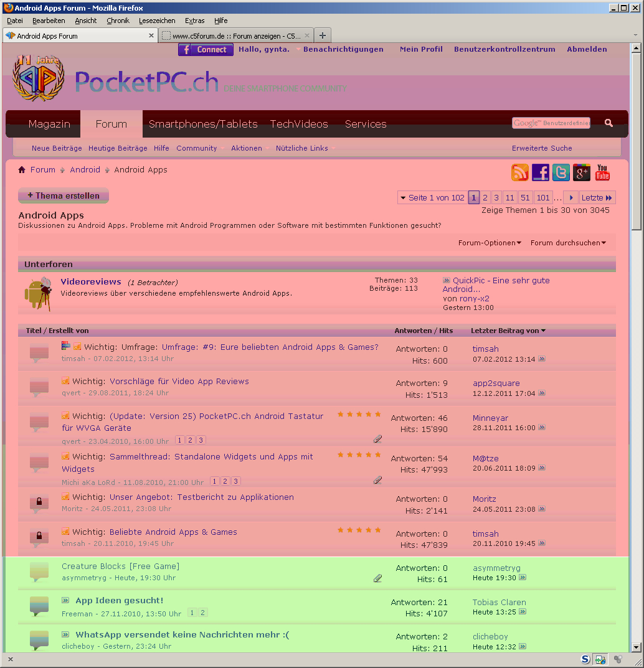644x668 pixels.
Task: Select the Magazin navigation tab
Action: [x=49, y=124]
